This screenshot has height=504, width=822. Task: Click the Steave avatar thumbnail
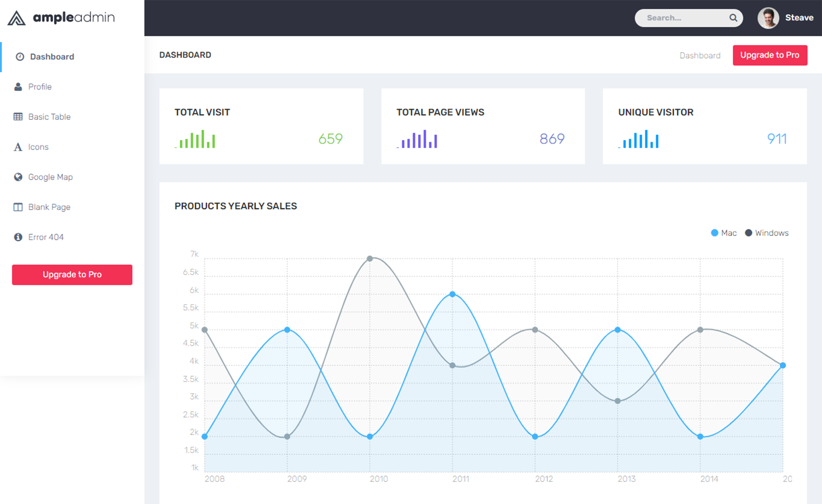(768, 18)
